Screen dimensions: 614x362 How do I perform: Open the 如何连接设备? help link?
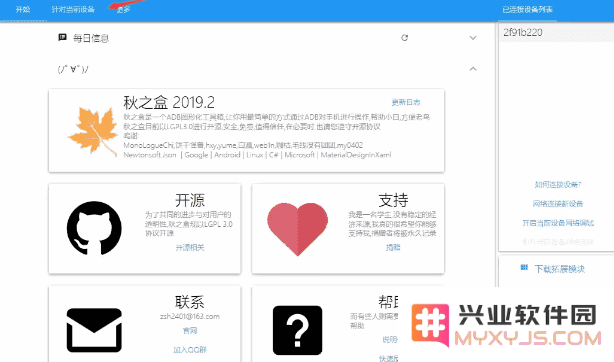click(558, 185)
